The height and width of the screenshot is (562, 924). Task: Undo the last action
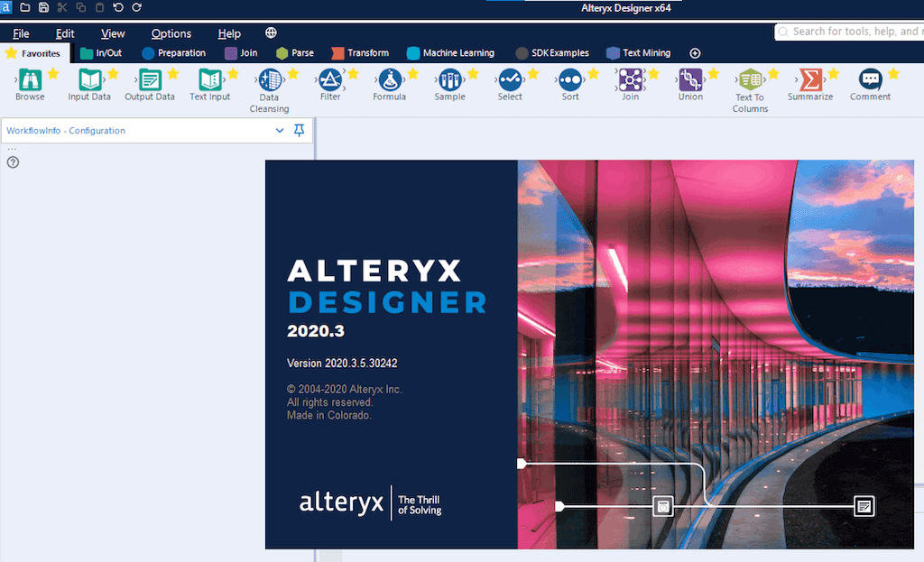[118, 7]
